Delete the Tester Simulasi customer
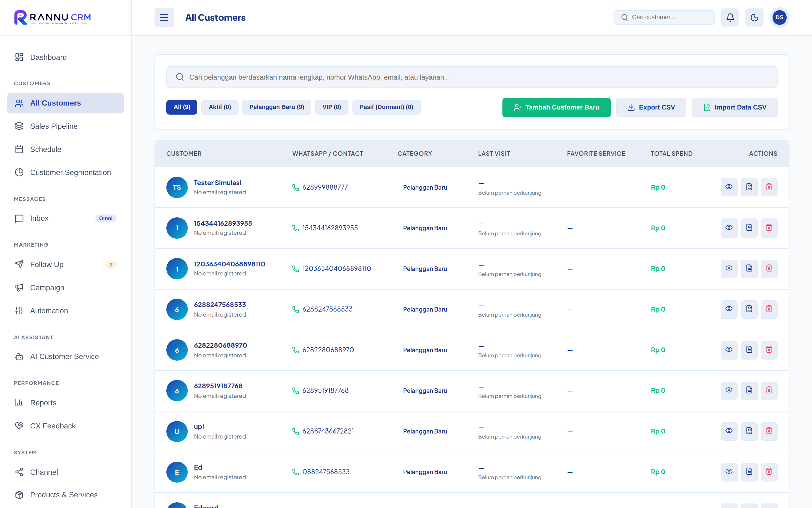 point(769,187)
